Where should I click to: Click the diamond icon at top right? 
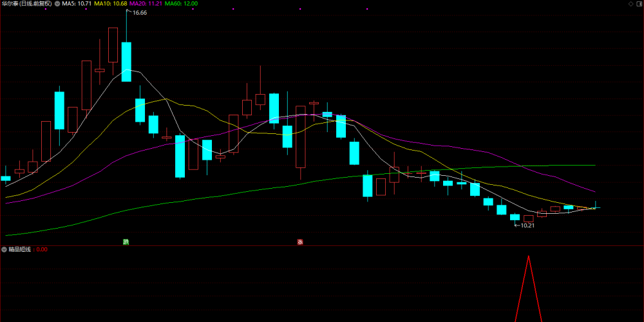pyautogui.click(x=631, y=4)
